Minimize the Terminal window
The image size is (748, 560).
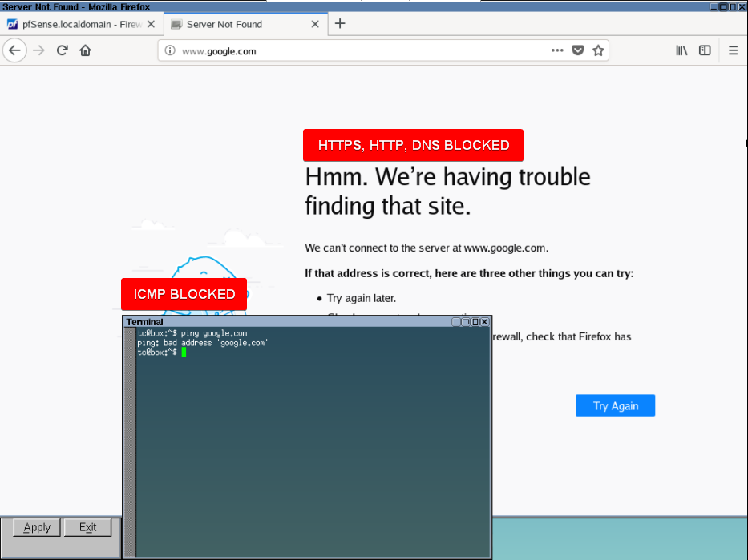click(456, 322)
